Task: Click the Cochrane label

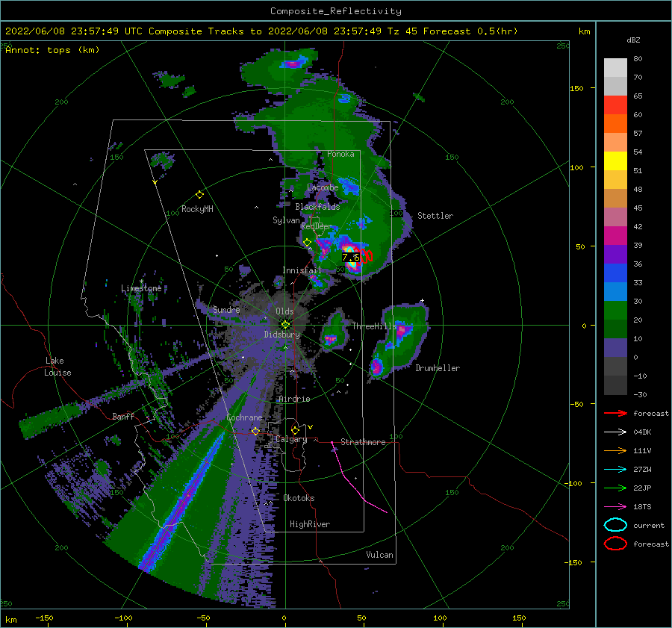Action: [x=244, y=417]
